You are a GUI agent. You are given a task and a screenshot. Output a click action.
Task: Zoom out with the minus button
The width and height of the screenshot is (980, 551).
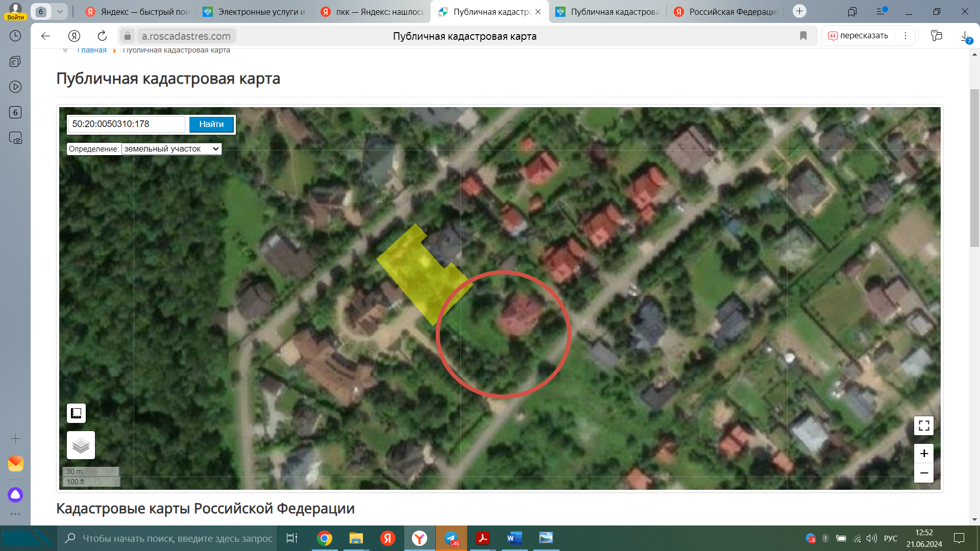pyautogui.click(x=923, y=473)
